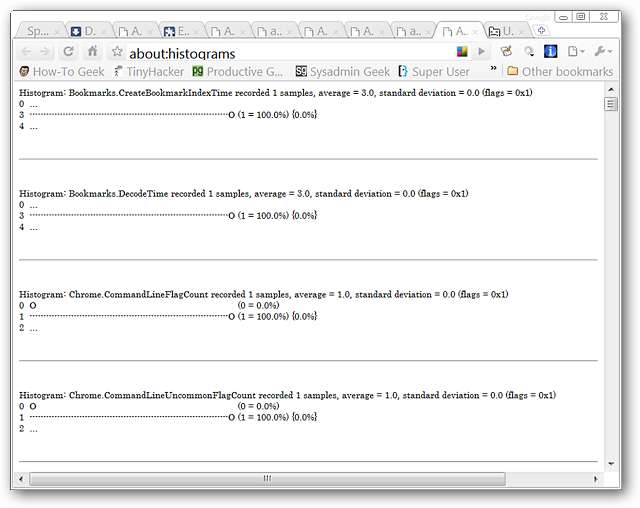640x508 pixels.
Task: Switch to the D. tab with the download icon
Action: click(x=89, y=31)
